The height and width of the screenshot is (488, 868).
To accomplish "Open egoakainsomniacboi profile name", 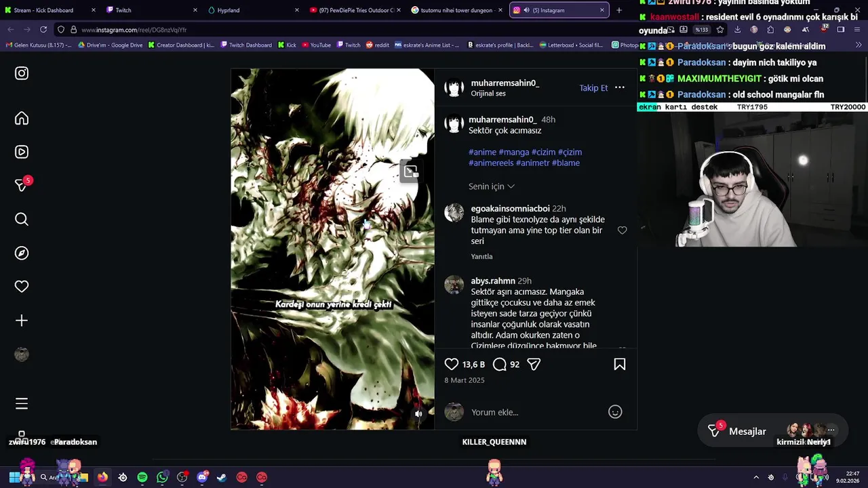I will 510,209.
